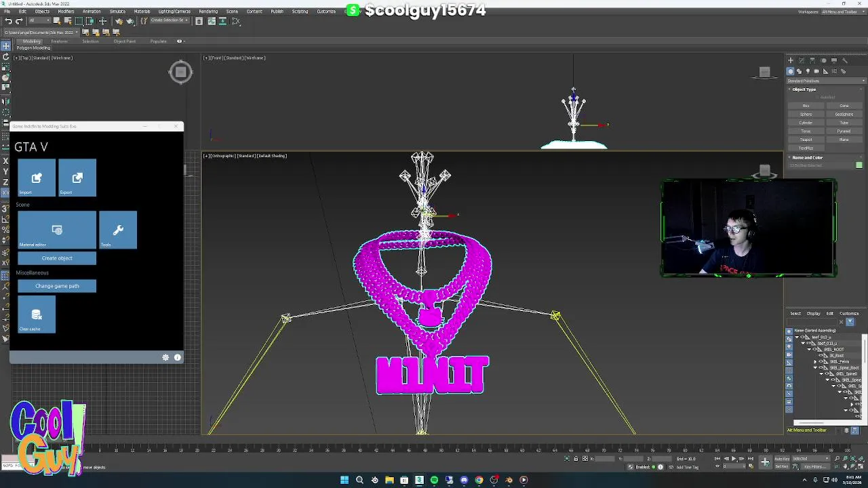
Task: Open the Create Selection Set dropdown
Action: pyautogui.click(x=170, y=20)
